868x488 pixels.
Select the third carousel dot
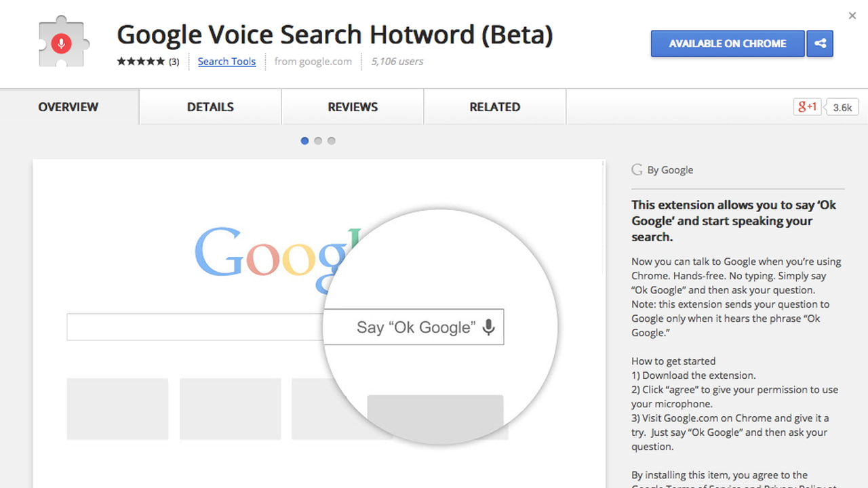(x=332, y=141)
